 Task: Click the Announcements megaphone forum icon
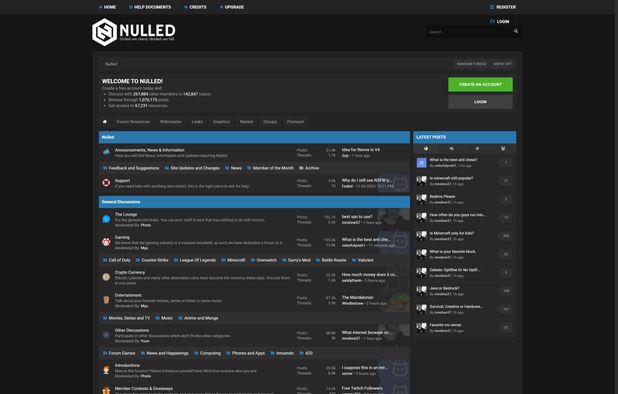106,152
